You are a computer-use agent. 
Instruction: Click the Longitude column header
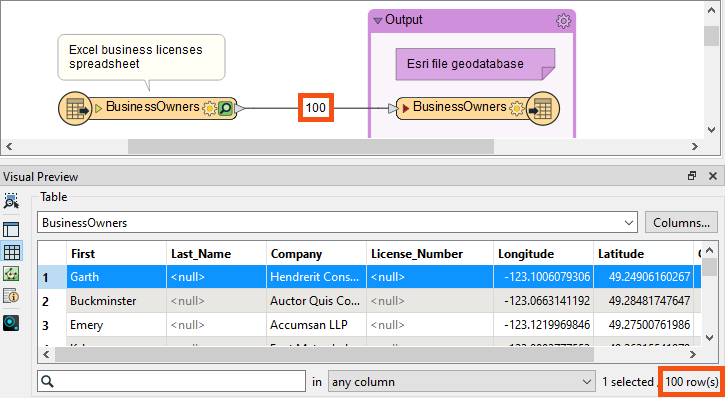(543, 253)
